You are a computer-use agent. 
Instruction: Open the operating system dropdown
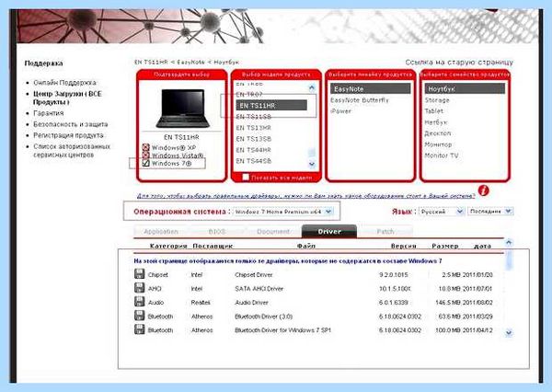click(x=283, y=212)
